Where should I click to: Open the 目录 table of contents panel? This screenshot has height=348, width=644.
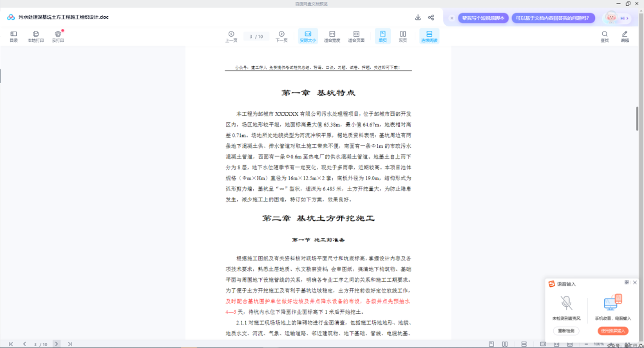click(x=14, y=36)
